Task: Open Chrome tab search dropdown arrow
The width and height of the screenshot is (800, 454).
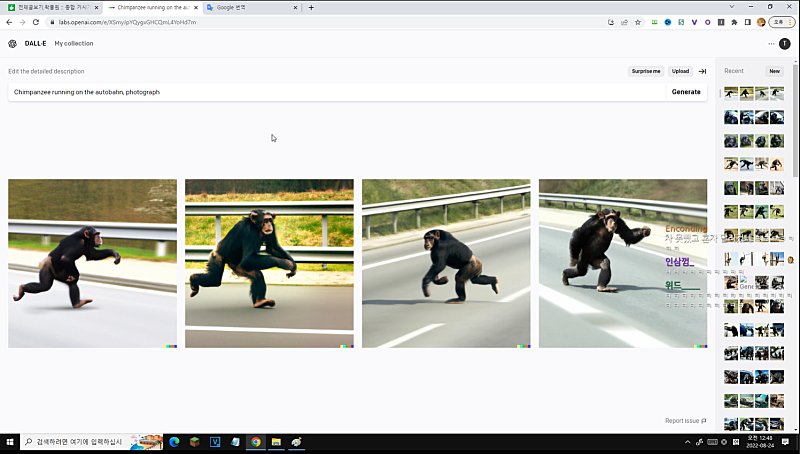Action: [x=732, y=7]
